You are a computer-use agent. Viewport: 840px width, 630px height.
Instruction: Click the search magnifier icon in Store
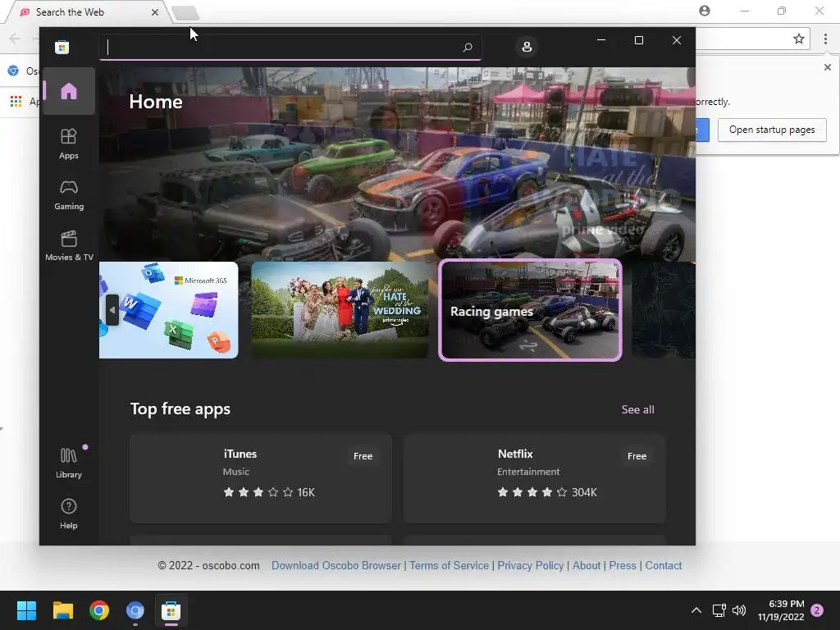pyautogui.click(x=467, y=47)
